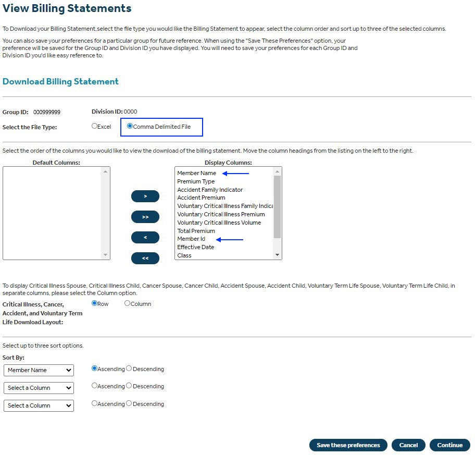476x455 pixels.
Task: Select the Excel file type radio button
Action: [94, 126]
